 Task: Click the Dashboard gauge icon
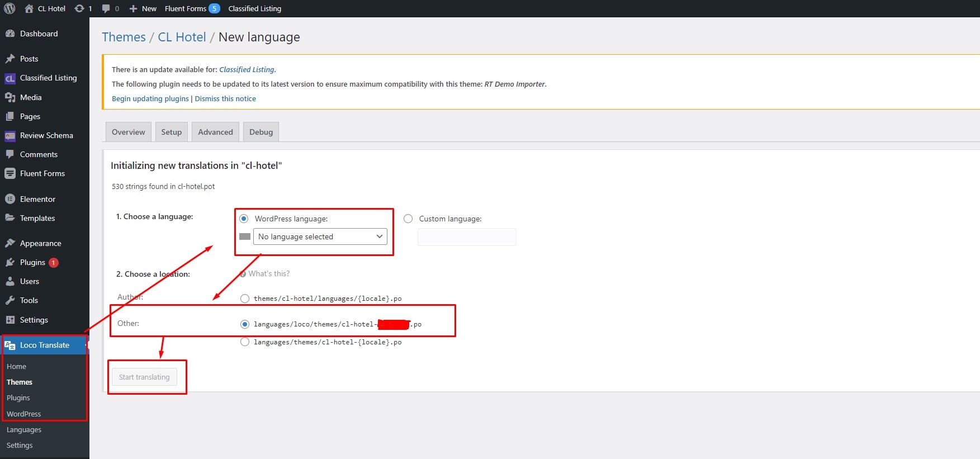(x=10, y=34)
